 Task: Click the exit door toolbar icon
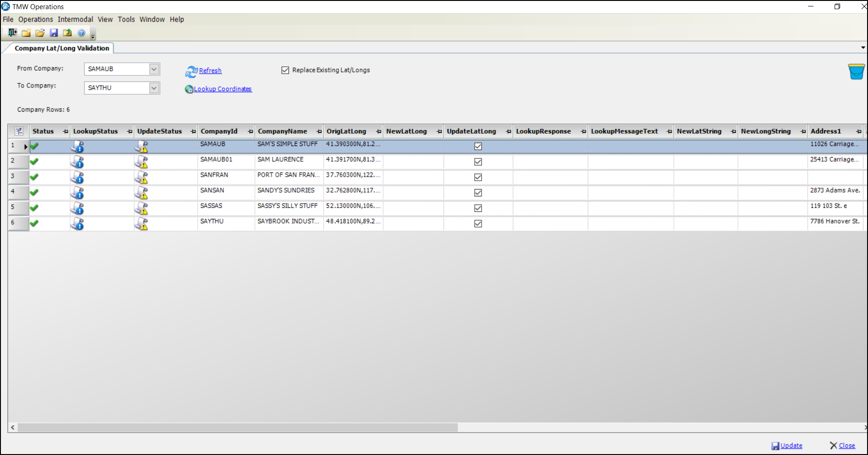tap(12, 32)
